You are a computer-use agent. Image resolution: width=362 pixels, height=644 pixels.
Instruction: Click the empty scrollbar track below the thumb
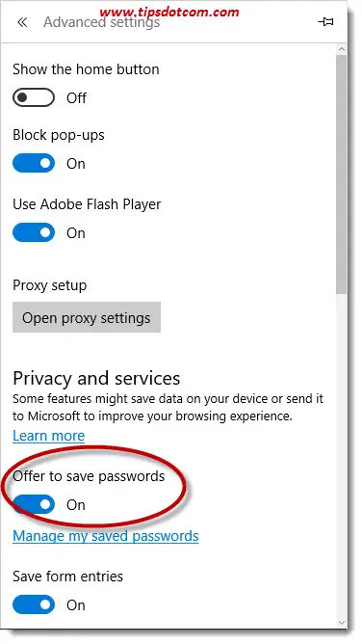point(342,455)
